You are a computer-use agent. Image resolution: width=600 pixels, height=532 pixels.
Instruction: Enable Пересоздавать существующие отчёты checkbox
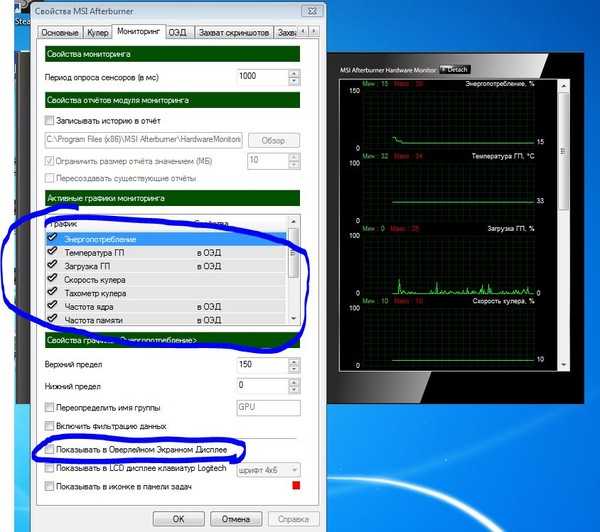click(49, 178)
